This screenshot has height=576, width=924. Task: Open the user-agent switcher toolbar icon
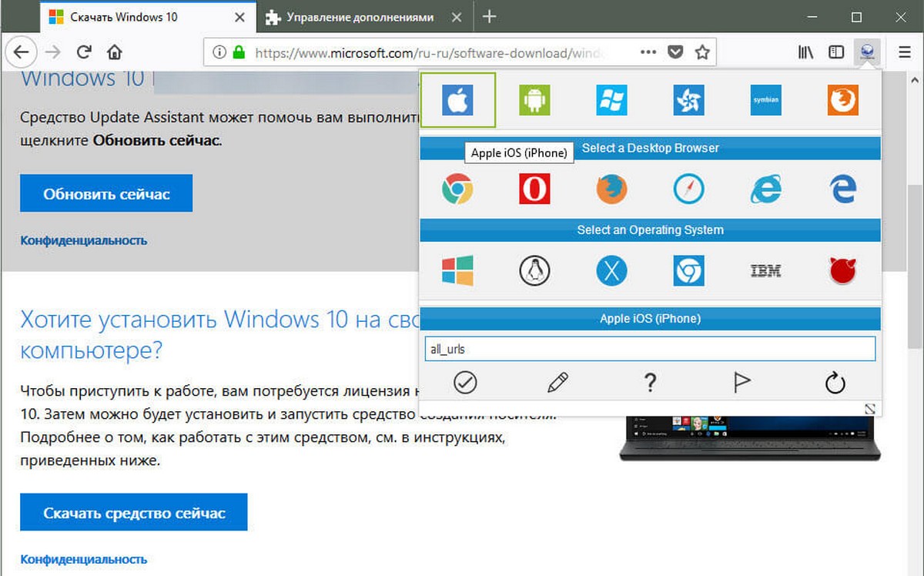(x=867, y=52)
